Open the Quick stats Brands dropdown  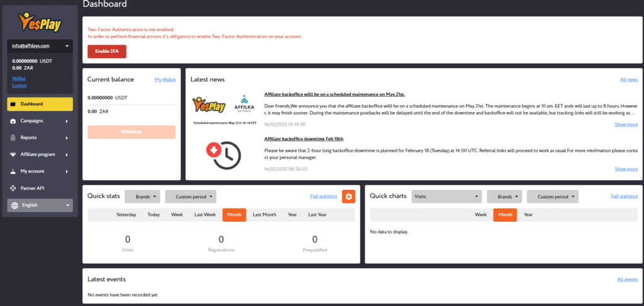click(x=142, y=196)
